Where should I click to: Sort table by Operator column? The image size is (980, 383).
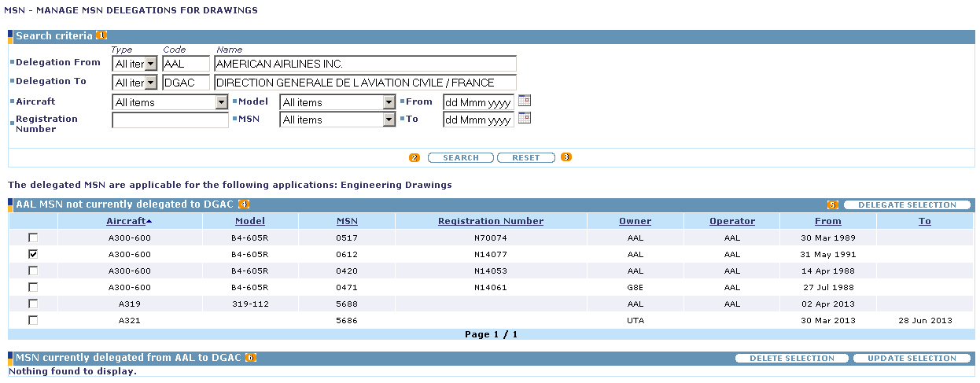[732, 221]
